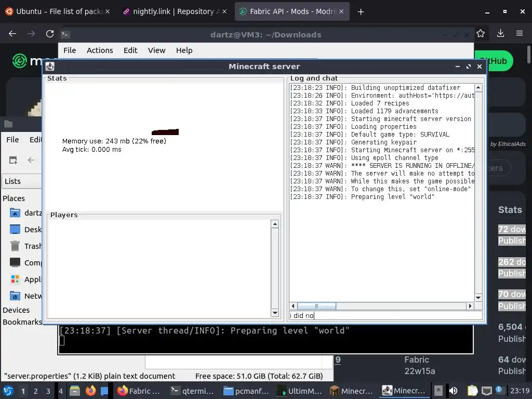Bookmark this page with the star icon
Viewport: 532px width, 399px height.
pyautogui.click(x=481, y=33)
